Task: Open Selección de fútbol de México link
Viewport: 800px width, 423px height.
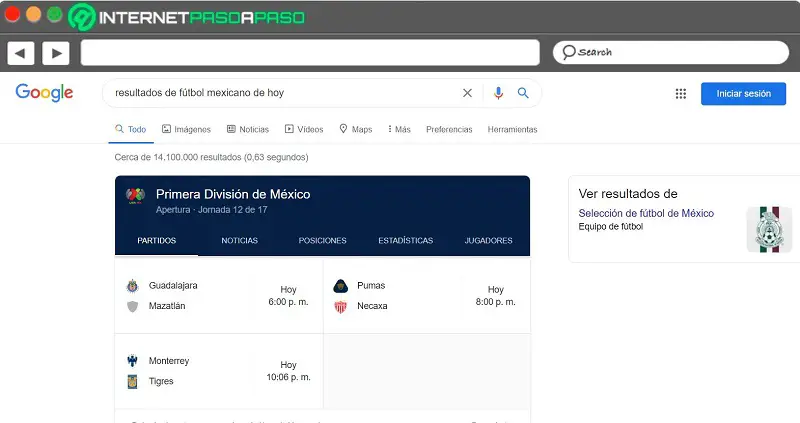Action: (x=646, y=213)
